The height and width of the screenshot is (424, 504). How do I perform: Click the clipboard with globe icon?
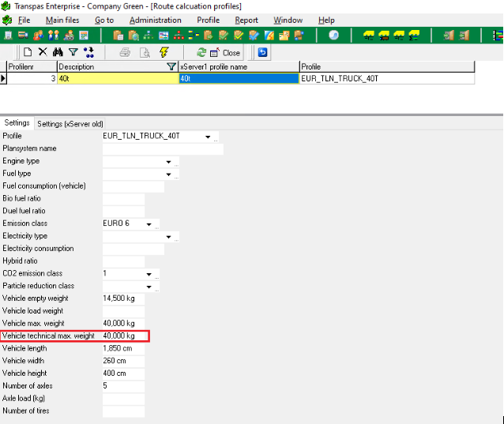click(134, 36)
